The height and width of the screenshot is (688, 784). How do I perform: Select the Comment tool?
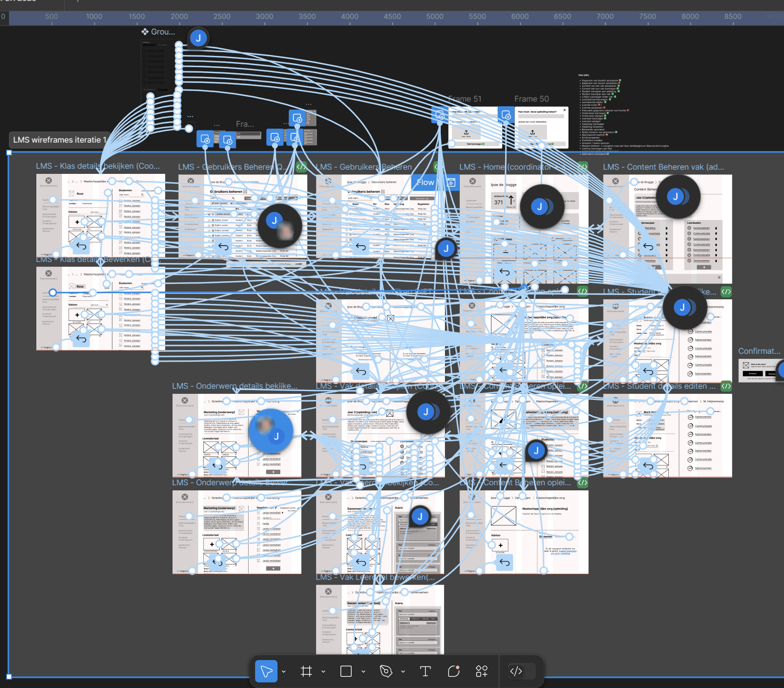pyautogui.click(x=453, y=671)
